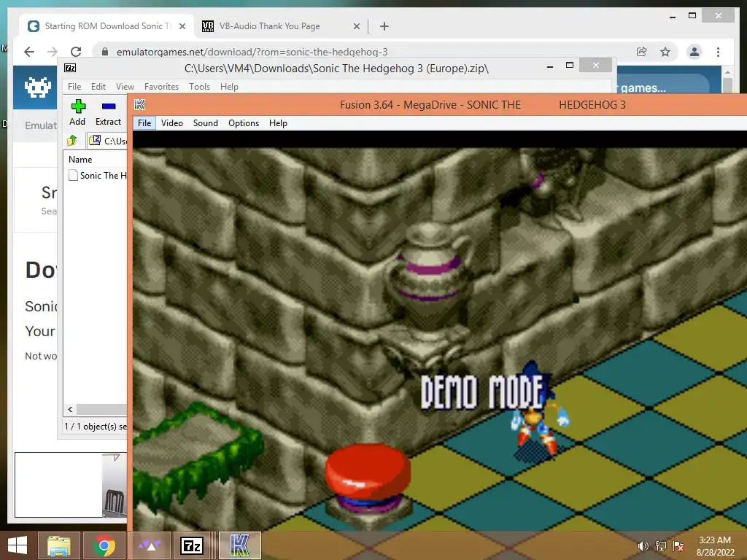Viewport: 747px width, 560px height.
Task: Open network status in system tray
Action: (x=661, y=546)
